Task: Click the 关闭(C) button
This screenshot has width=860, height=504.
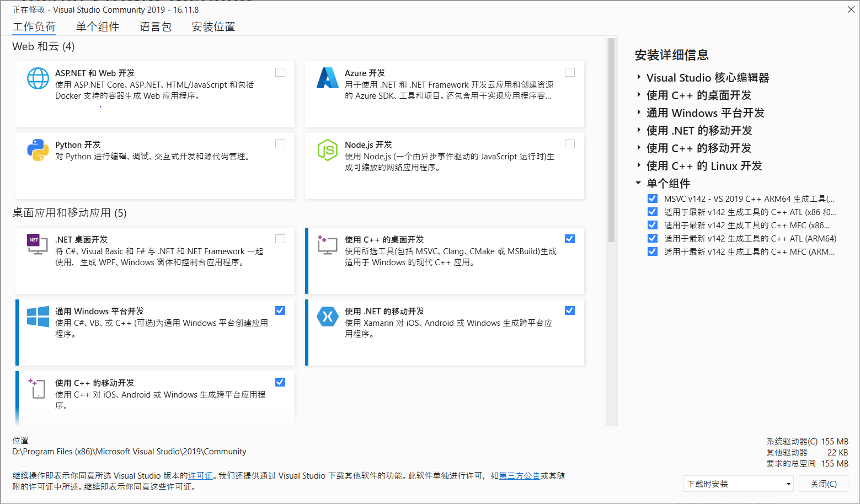Action: [x=824, y=484]
